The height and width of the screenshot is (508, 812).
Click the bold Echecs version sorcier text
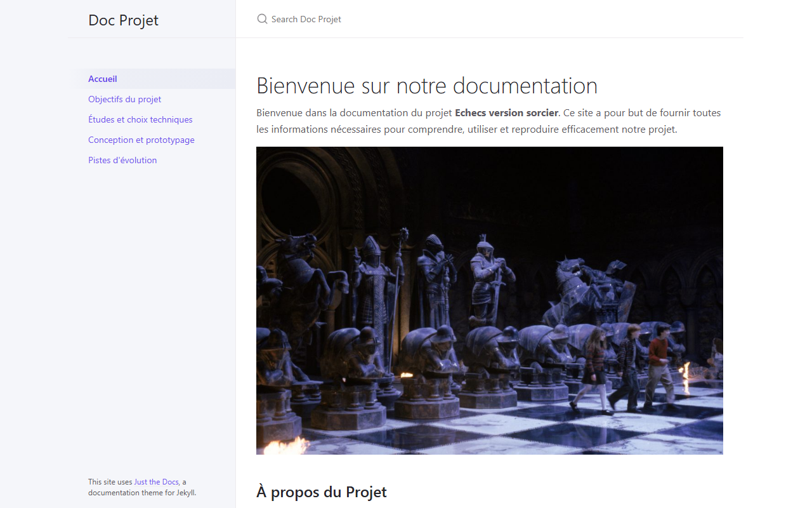(x=507, y=113)
